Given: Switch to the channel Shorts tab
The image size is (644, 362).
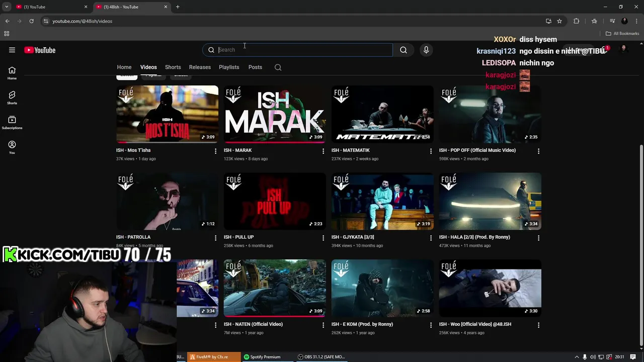Looking at the screenshot, I should click(x=173, y=67).
